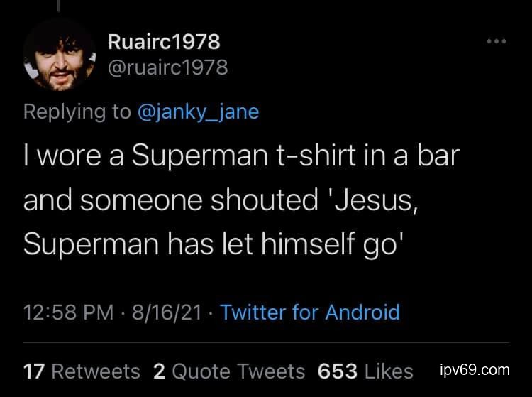Click the 12:58 PM timestamp
532x397 pixels.
(67, 312)
